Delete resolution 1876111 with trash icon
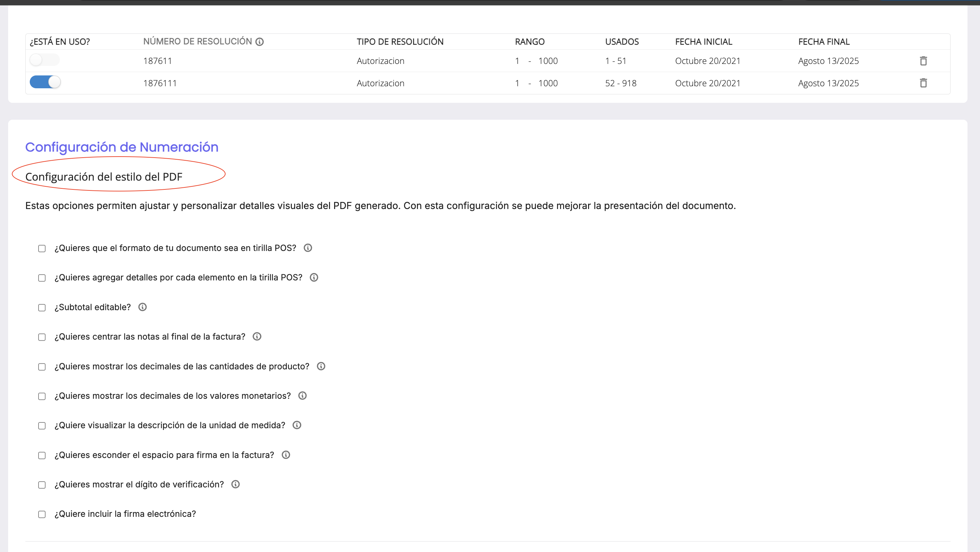The height and width of the screenshot is (552, 980). pos(923,83)
